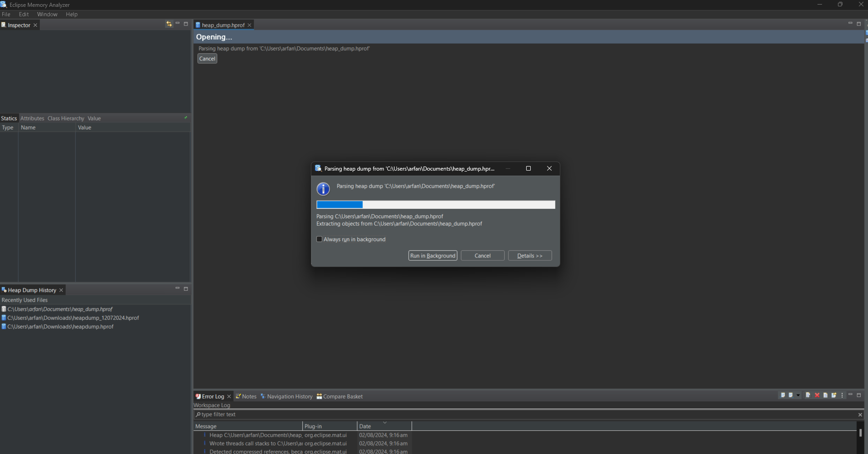
Task: Maximize the editor area
Action: pyautogui.click(x=859, y=24)
